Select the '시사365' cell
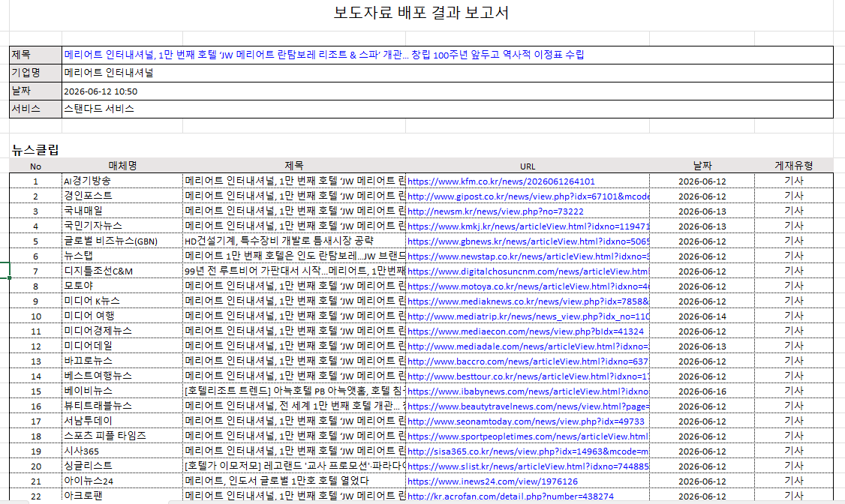The width and height of the screenshot is (845, 504). tap(122, 451)
